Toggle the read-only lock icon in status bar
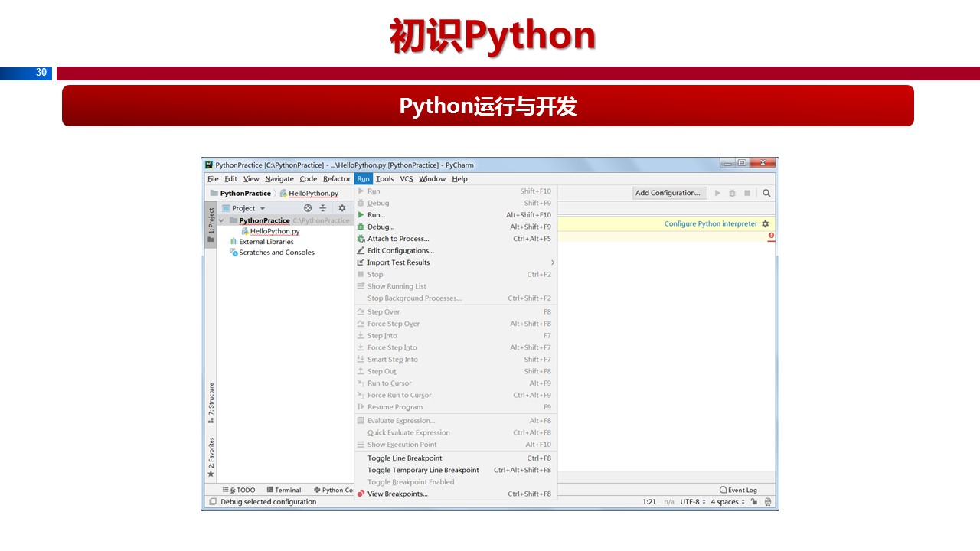This screenshot has height=551, width=980. click(x=754, y=502)
